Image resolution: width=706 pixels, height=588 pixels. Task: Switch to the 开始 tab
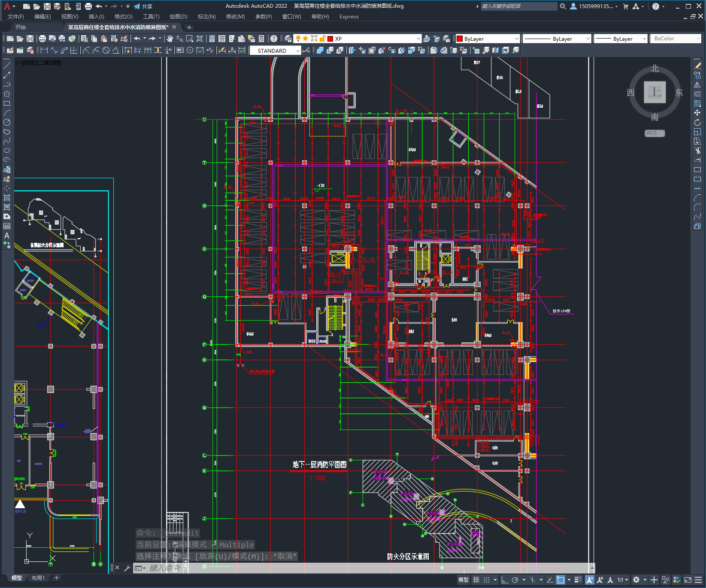pyautogui.click(x=21, y=27)
